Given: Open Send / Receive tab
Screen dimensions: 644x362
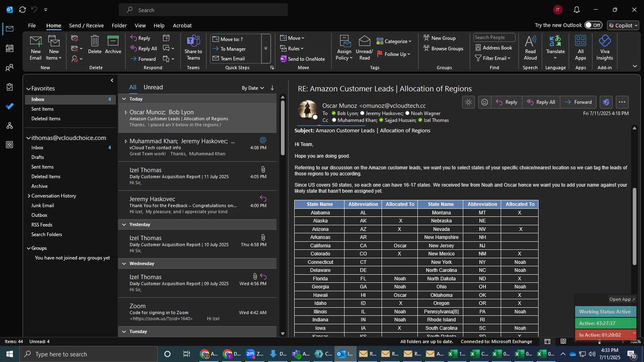Looking at the screenshot, I should (87, 25).
